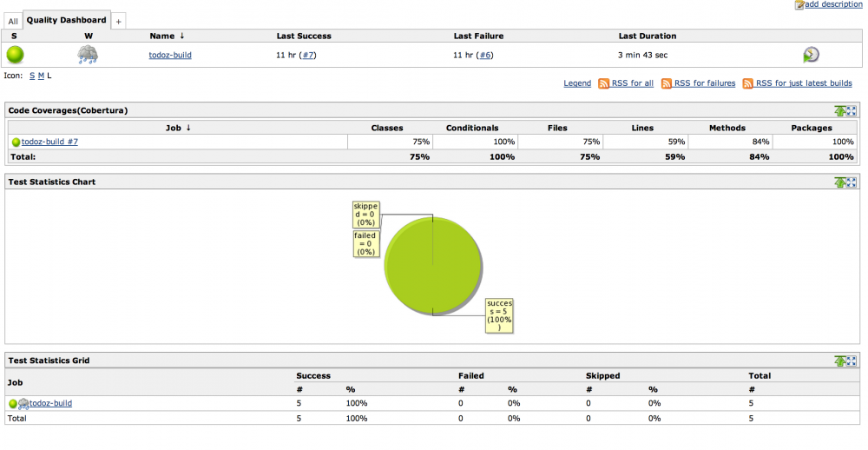Maximize the Code Coverages portlet
This screenshot has height=450, width=868.
coord(852,111)
